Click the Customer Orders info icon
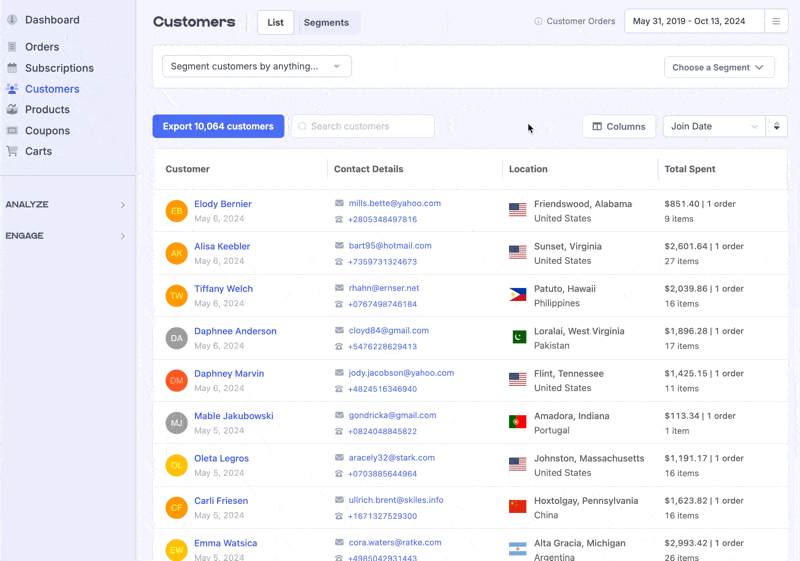 coord(538,21)
